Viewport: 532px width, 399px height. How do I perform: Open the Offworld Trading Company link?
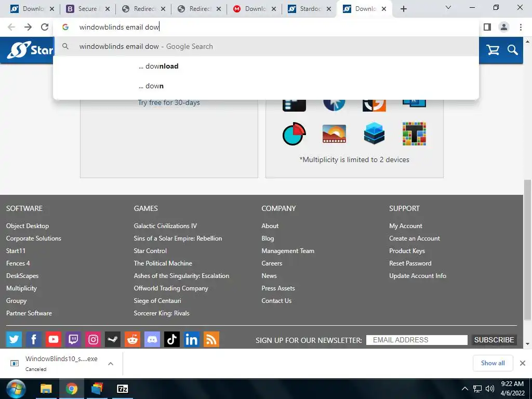click(x=171, y=288)
